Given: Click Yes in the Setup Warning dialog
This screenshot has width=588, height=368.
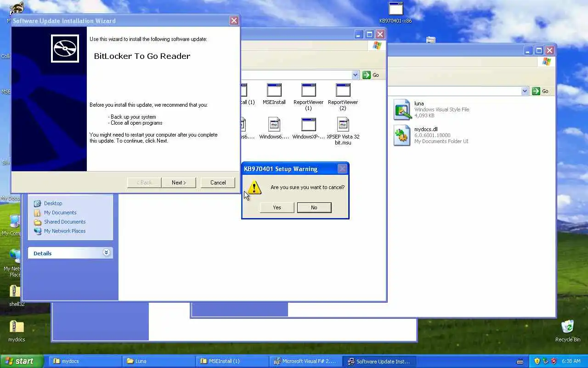Looking at the screenshot, I should pyautogui.click(x=277, y=207).
